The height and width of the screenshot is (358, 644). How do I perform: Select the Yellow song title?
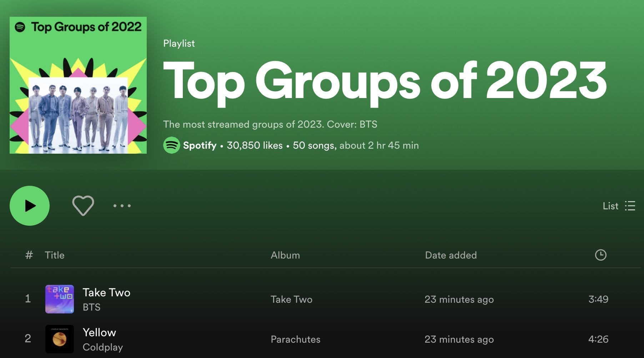pos(99,332)
